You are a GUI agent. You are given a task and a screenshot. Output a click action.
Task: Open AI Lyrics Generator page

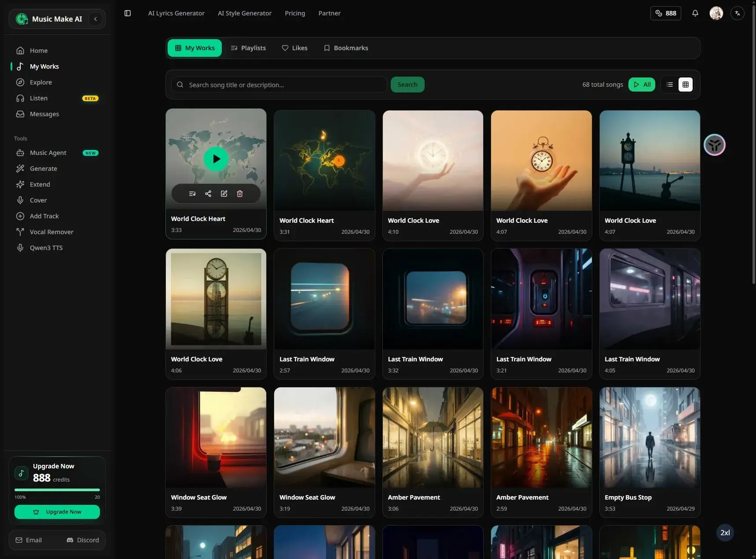pyautogui.click(x=176, y=13)
